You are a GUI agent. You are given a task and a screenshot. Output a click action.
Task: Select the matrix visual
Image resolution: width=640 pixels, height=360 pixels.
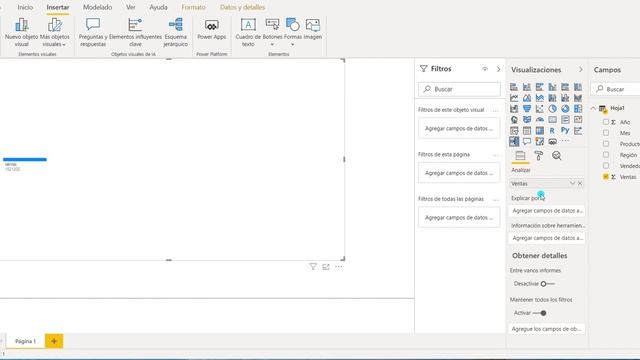coord(540,131)
